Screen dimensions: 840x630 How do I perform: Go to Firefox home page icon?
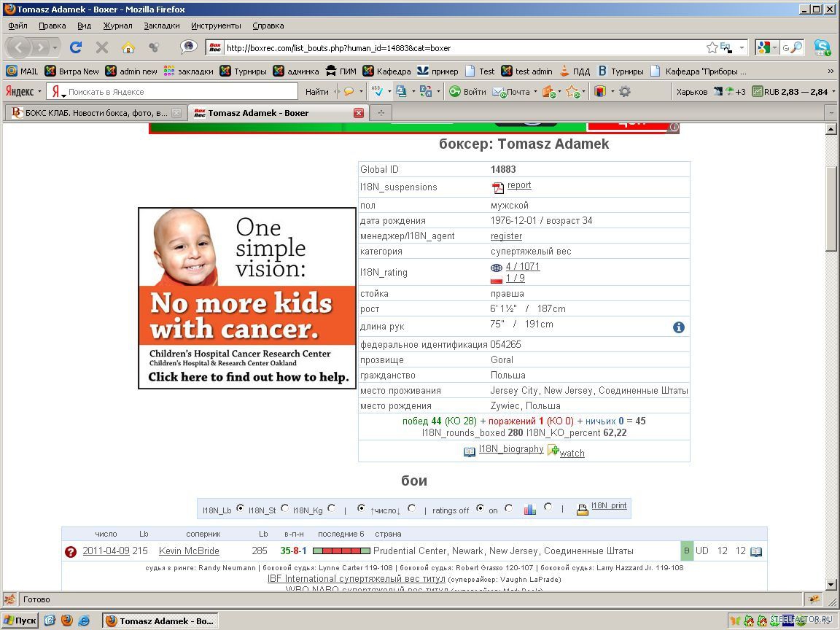[128, 47]
